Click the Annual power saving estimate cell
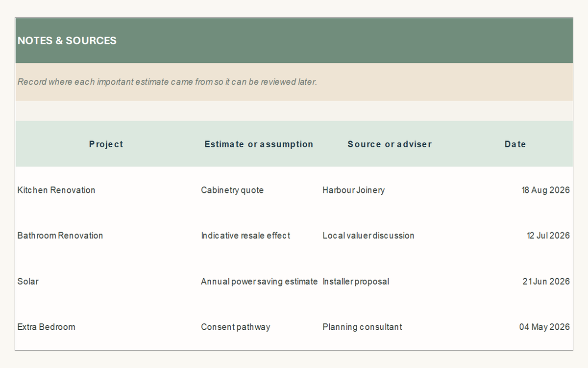The height and width of the screenshot is (368, 588). 259,281
